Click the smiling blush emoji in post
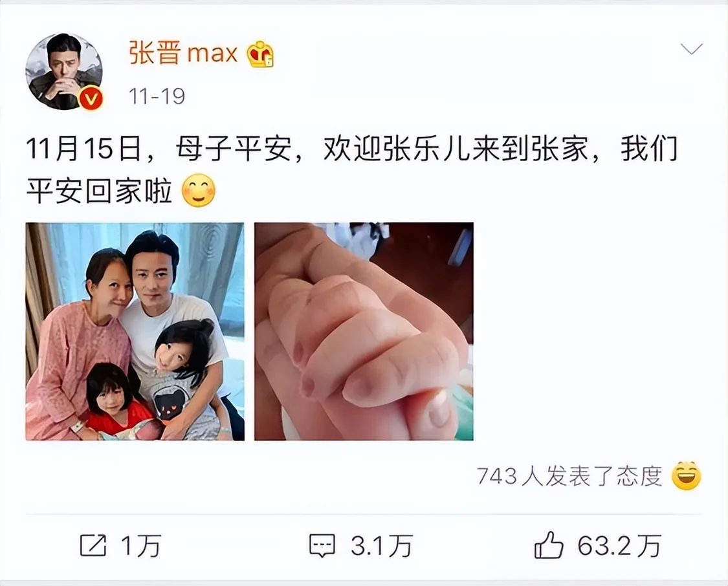The width and height of the screenshot is (728, 586). pos(199,190)
